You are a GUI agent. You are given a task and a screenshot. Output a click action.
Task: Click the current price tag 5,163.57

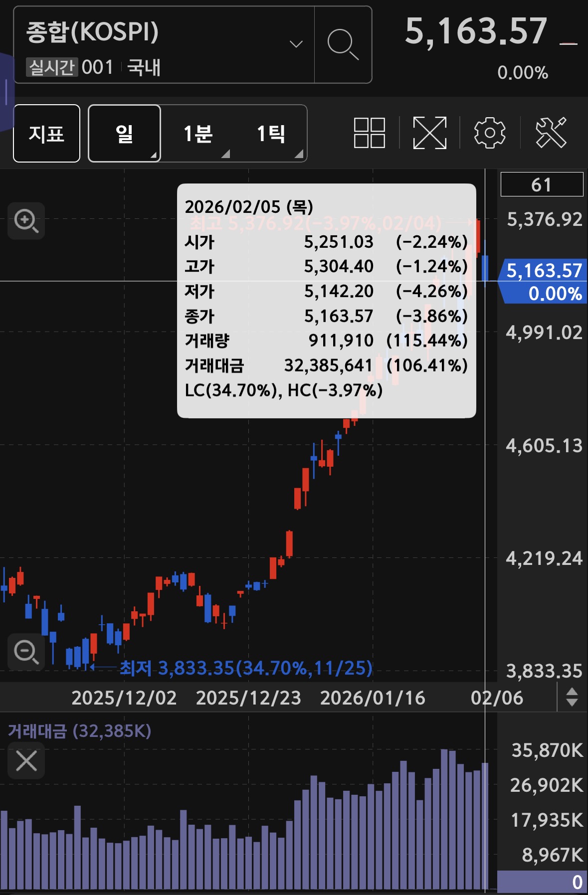pos(543,281)
